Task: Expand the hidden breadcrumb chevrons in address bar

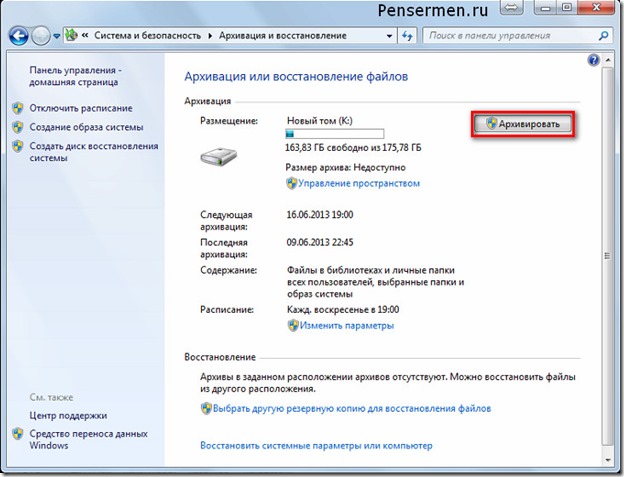Action: click(x=85, y=35)
